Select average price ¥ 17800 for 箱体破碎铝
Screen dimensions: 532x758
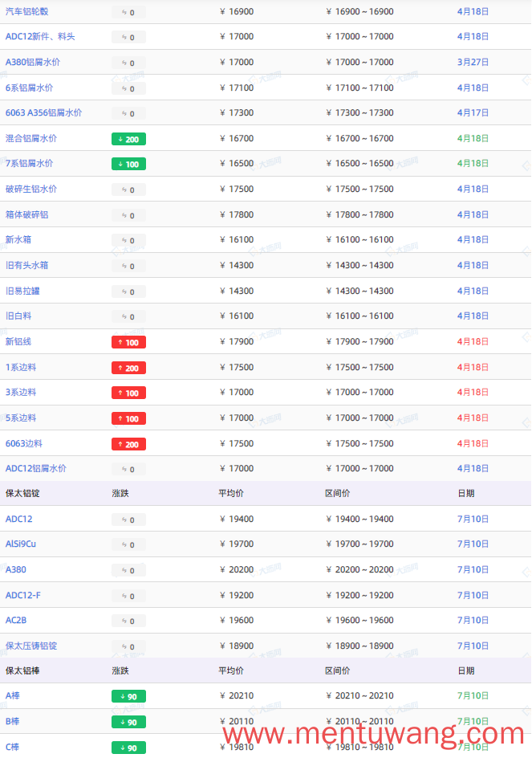237,214
